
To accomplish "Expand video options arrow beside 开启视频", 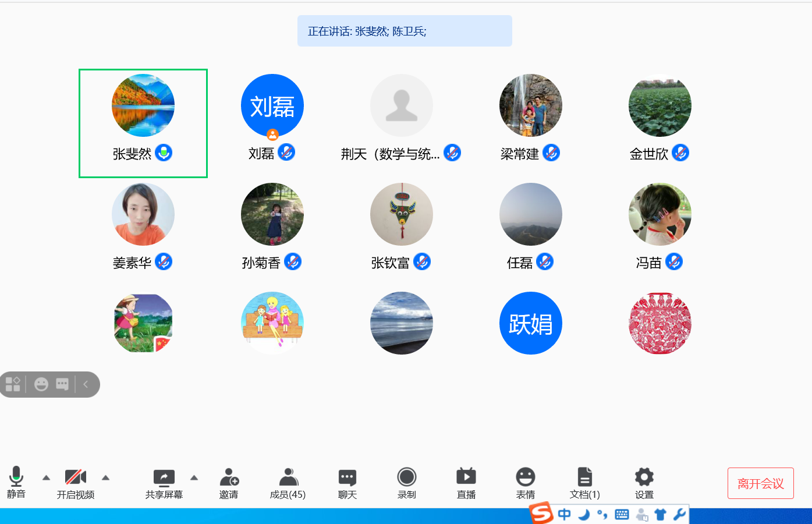I will tap(106, 478).
